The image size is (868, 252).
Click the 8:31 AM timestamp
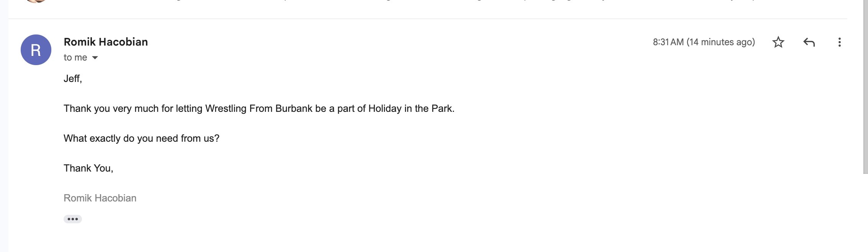(668, 42)
